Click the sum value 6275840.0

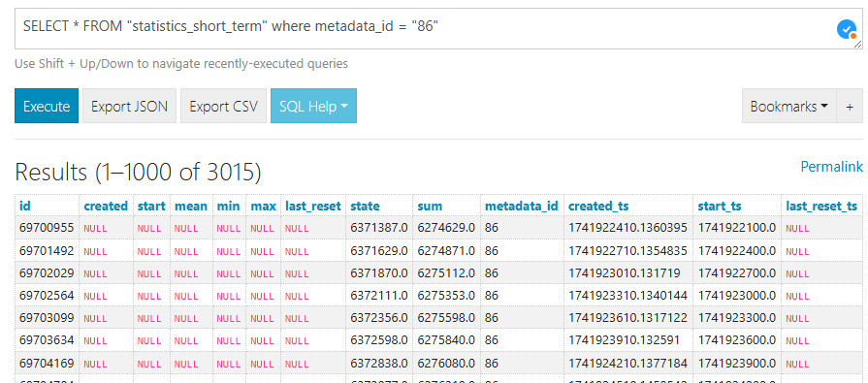446,341
